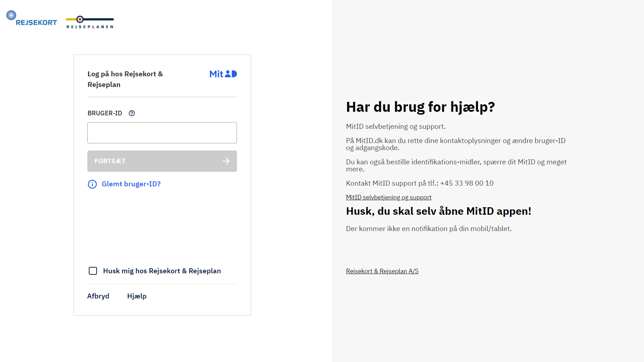644x362 pixels.
Task: Open Hjælp at the login box bottom
Action: tap(137, 296)
